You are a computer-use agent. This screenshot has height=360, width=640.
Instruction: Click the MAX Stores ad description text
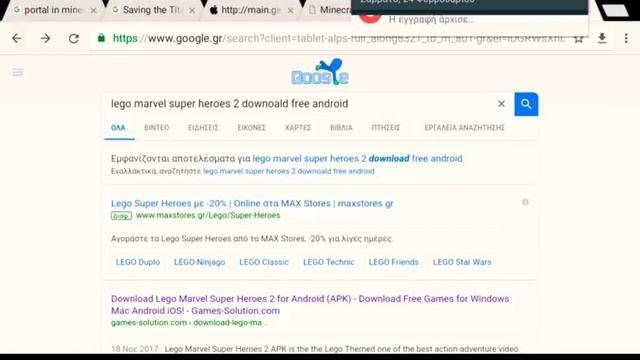tap(251, 238)
